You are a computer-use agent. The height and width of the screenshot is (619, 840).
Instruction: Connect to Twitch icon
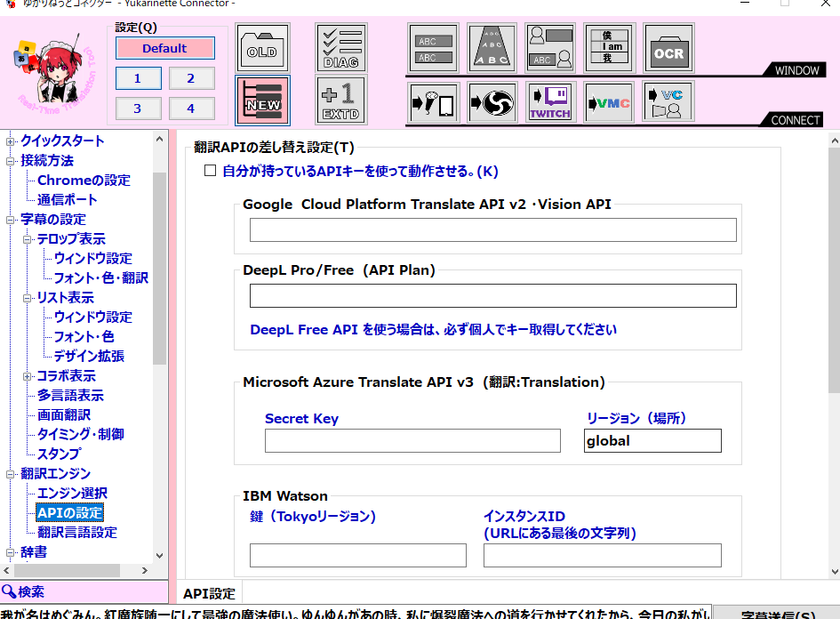(550, 101)
